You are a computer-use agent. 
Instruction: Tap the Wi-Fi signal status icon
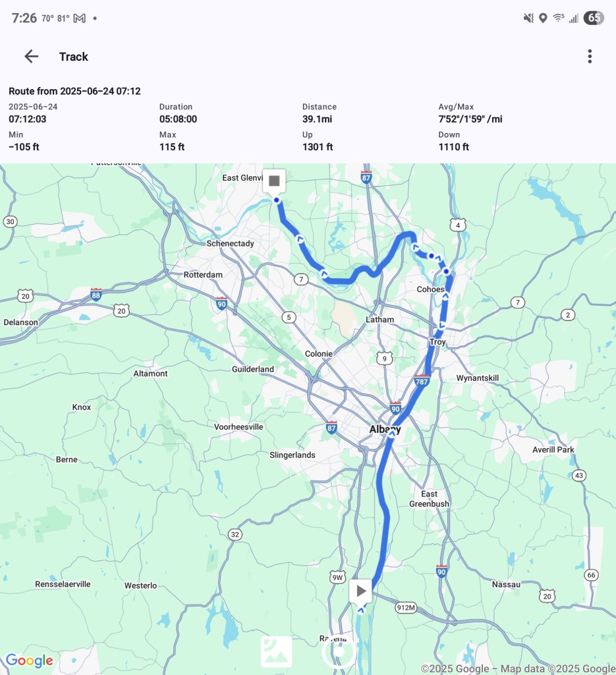pyautogui.click(x=559, y=18)
